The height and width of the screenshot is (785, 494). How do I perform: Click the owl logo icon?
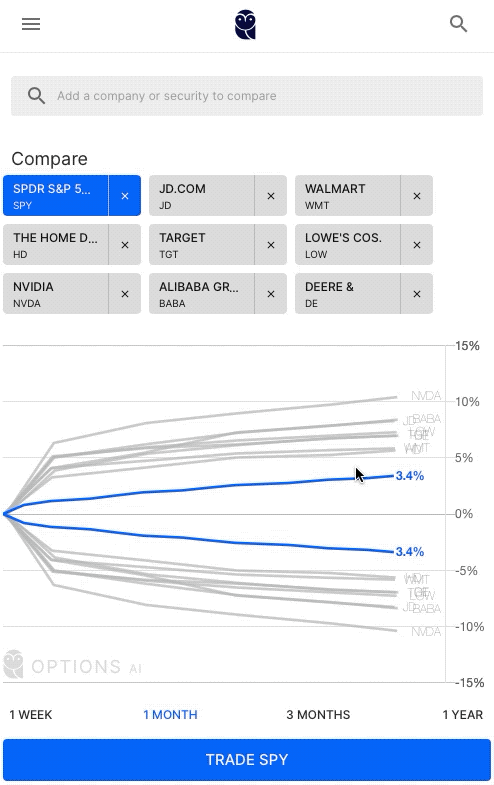coord(245,25)
